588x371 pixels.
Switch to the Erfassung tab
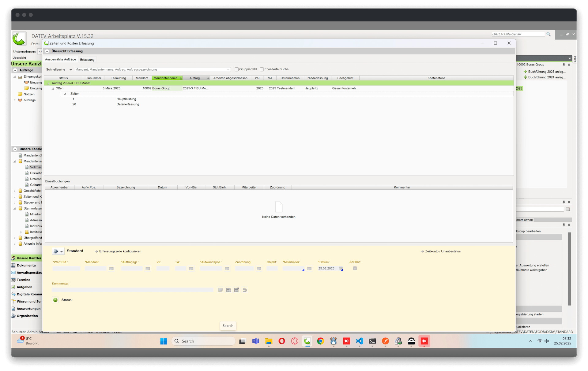(87, 60)
